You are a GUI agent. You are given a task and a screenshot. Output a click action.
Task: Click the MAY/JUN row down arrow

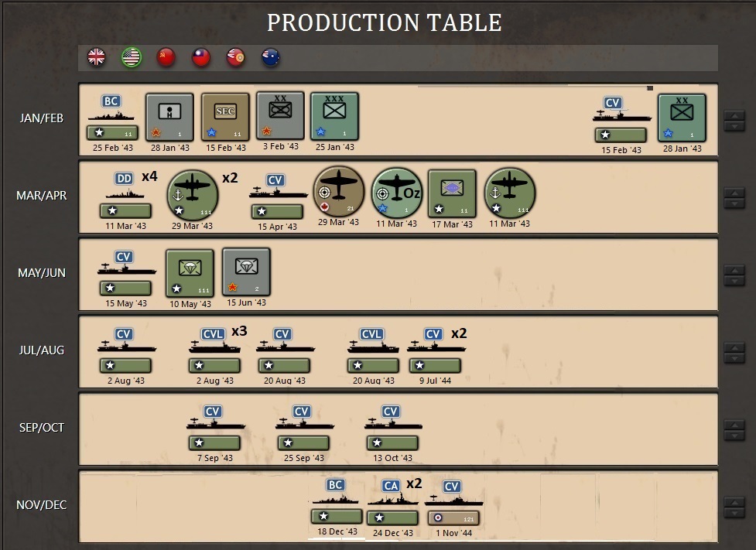[734, 281]
